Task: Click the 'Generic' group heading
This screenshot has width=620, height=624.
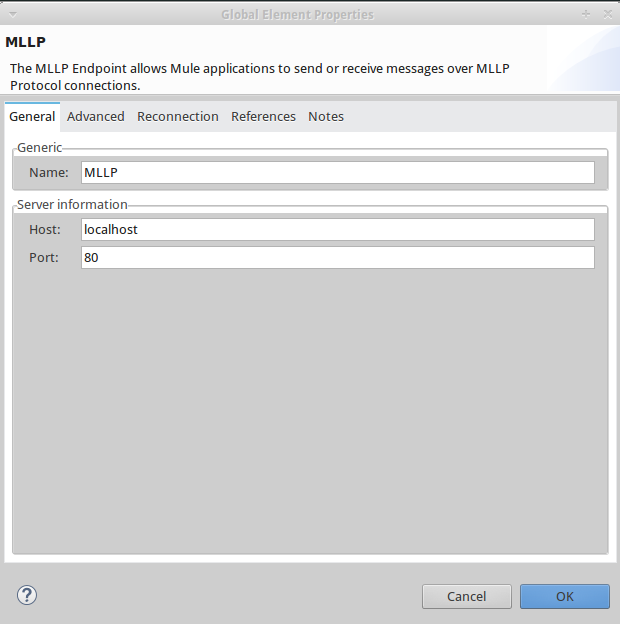Action: coord(39,148)
